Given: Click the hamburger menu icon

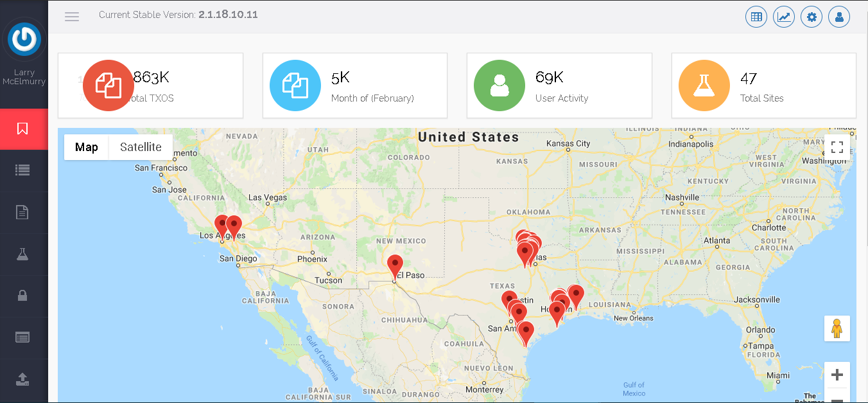Looking at the screenshot, I should coord(72,17).
